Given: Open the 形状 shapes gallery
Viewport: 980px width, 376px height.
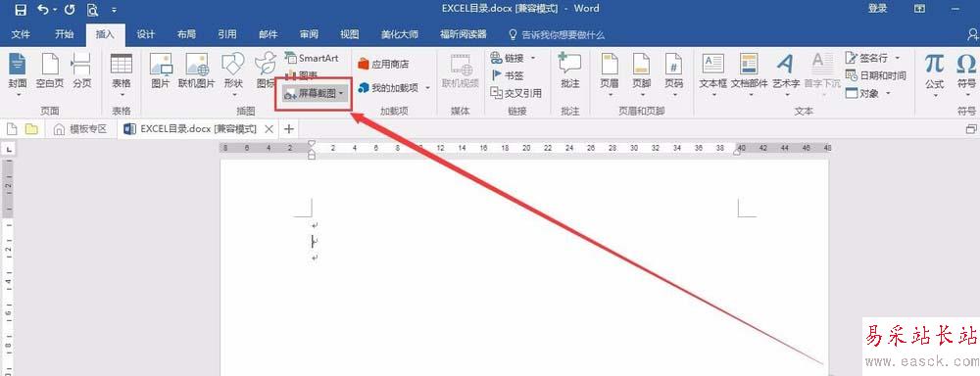Looking at the screenshot, I should [x=233, y=74].
